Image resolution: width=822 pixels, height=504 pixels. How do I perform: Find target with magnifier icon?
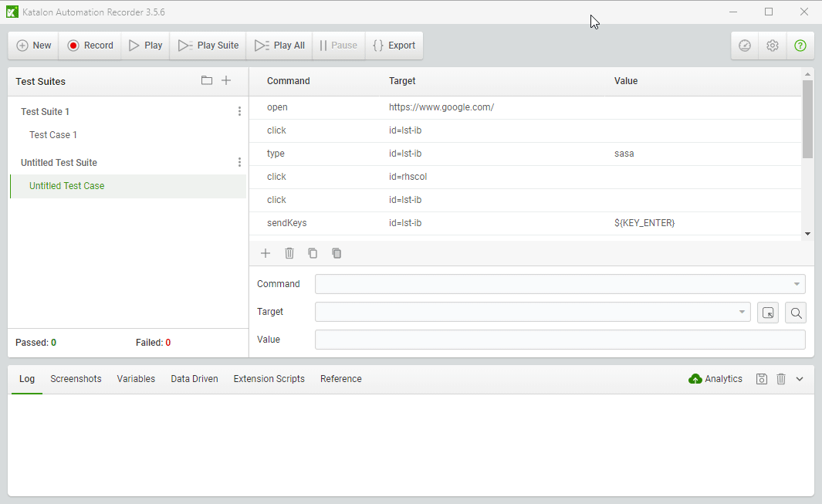796,313
